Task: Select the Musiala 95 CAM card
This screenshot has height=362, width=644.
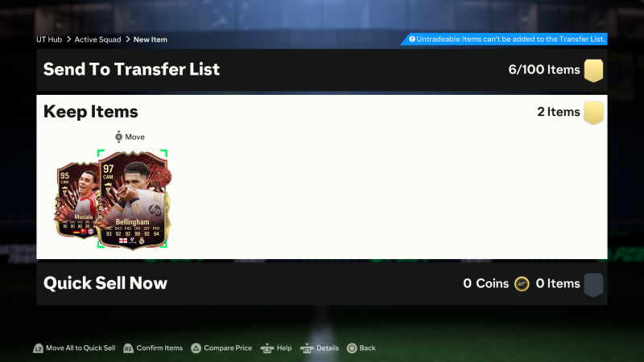Action: coord(76,200)
